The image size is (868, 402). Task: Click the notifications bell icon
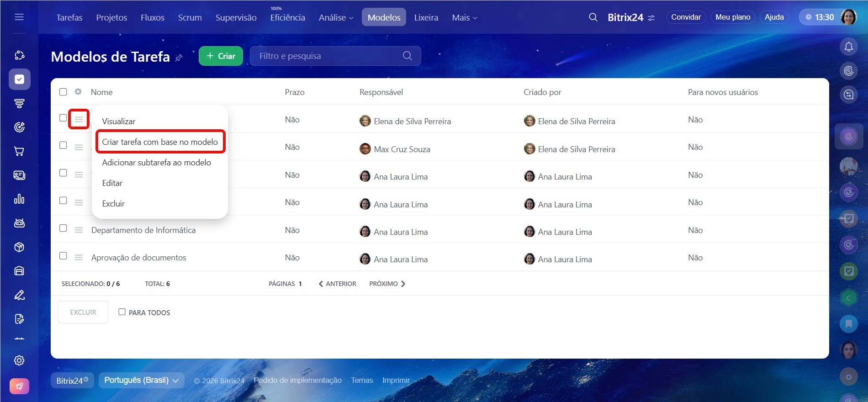pyautogui.click(x=848, y=47)
